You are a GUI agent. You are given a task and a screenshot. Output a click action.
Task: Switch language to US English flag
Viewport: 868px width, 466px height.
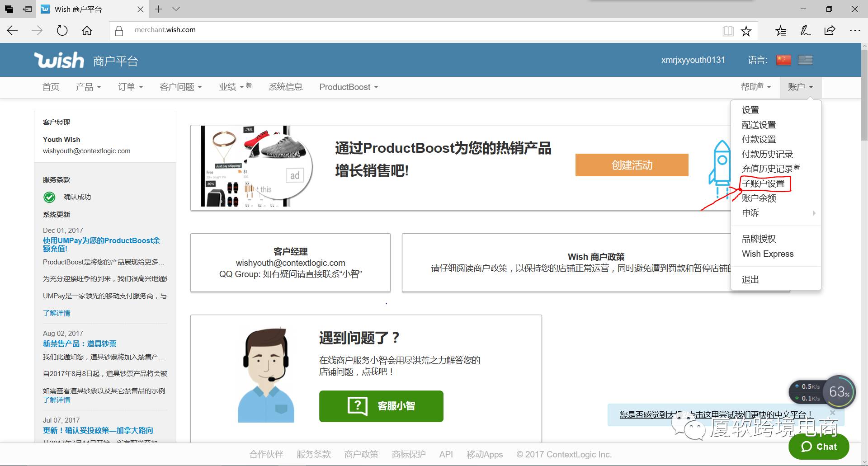(805, 60)
